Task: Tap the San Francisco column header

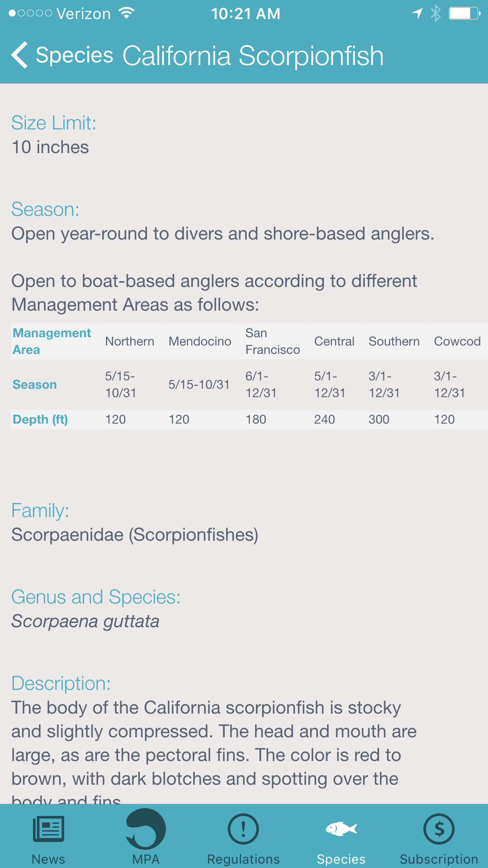Action: click(x=272, y=341)
